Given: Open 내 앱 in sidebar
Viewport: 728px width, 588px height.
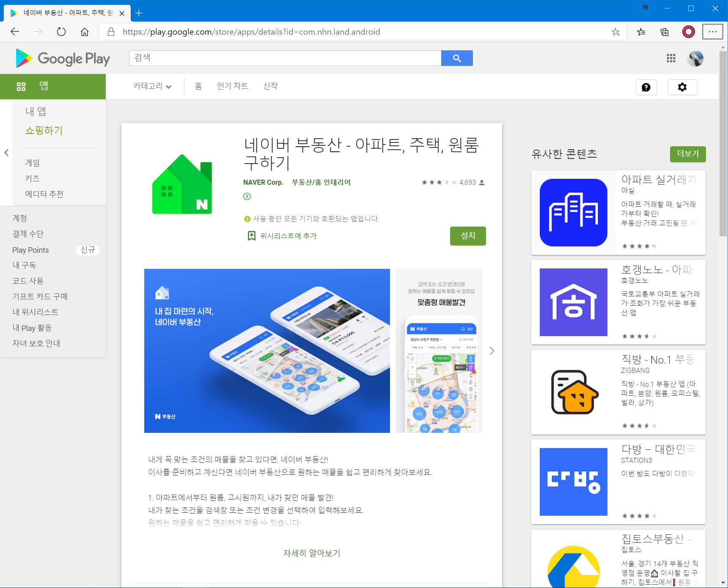Looking at the screenshot, I should 36,111.
